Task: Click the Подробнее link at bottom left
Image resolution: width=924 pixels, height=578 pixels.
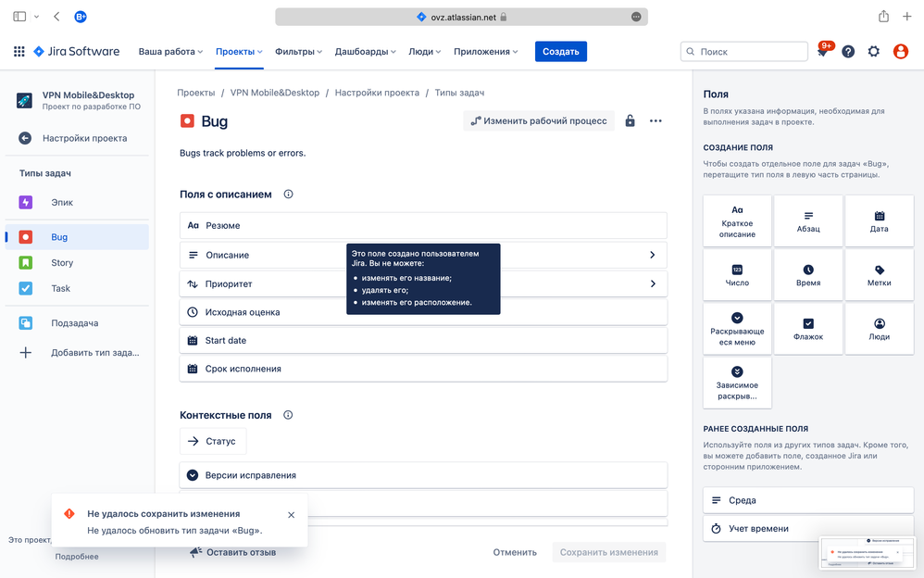Action: coord(77,556)
